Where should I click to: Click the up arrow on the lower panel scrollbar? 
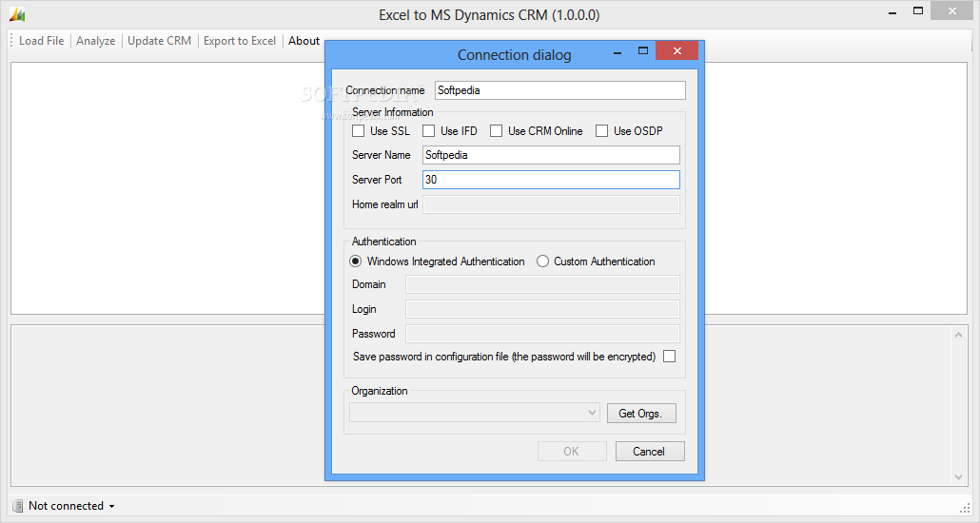pos(959,336)
